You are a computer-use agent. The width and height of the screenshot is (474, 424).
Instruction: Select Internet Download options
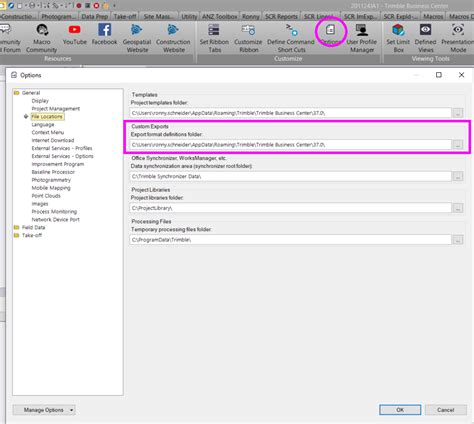53,140
